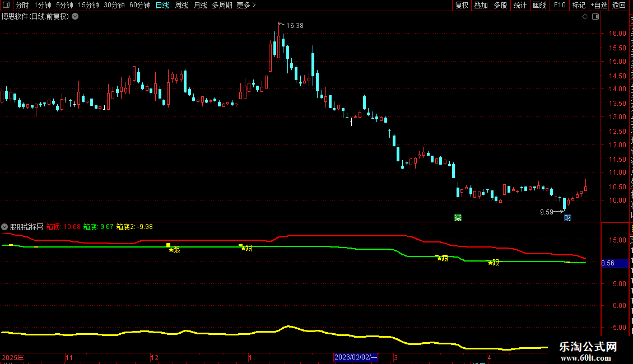Screen dimensions: 633x364
Task: Click the ★跟 signal near January
Action: (246, 248)
